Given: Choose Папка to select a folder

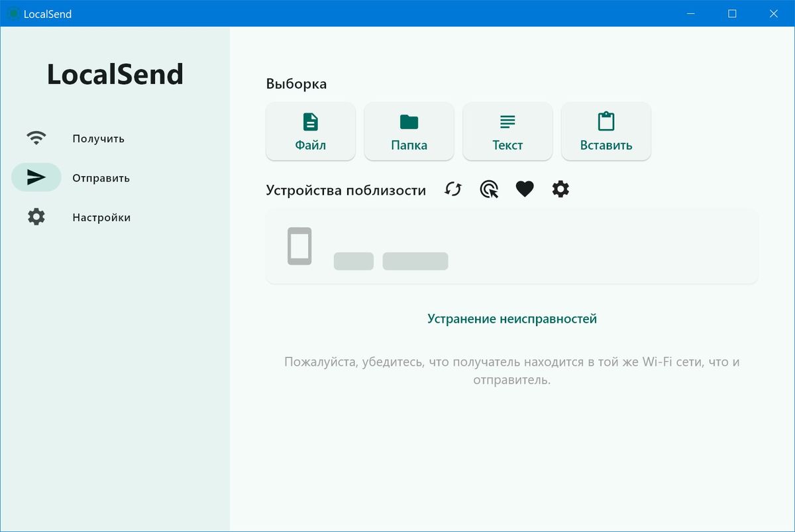Looking at the screenshot, I should click(409, 131).
